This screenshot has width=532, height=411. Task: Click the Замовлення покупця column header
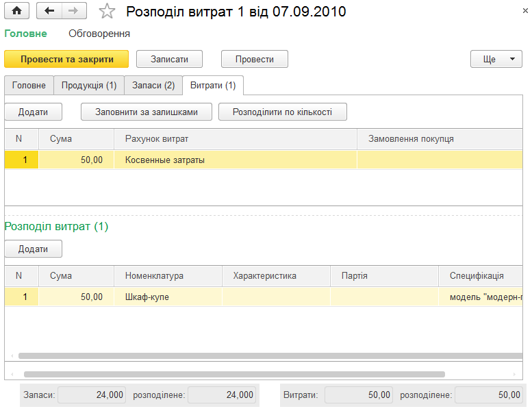pos(440,139)
